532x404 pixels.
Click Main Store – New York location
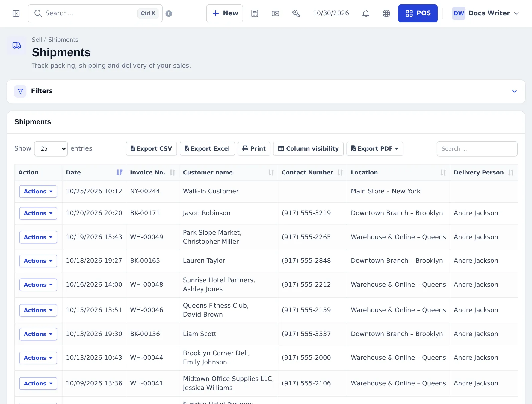pyautogui.click(x=386, y=192)
